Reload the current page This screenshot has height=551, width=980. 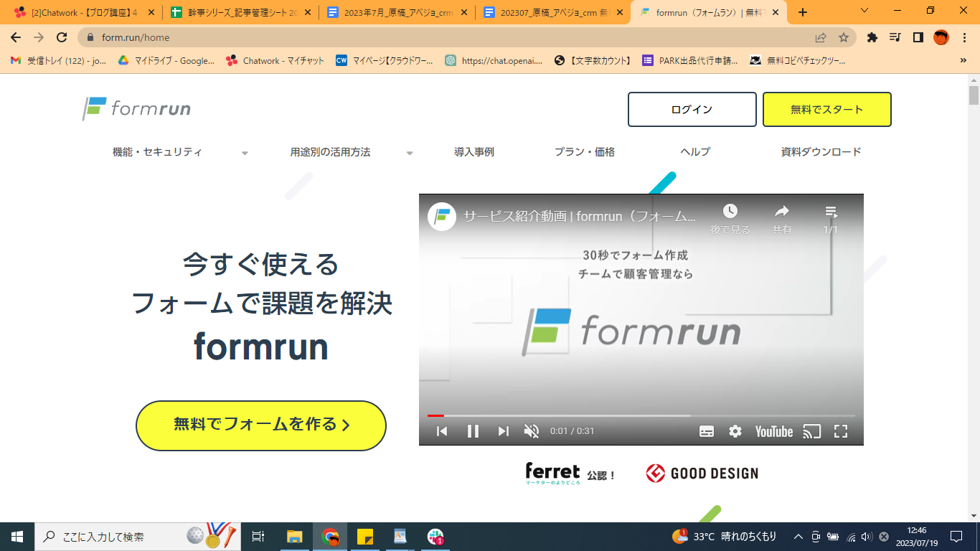(x=62, y=37)
